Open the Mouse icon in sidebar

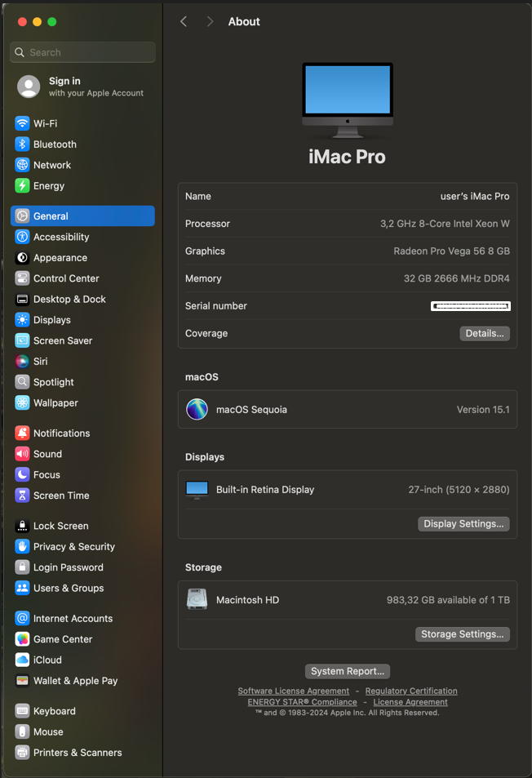[x=22, y=731]
